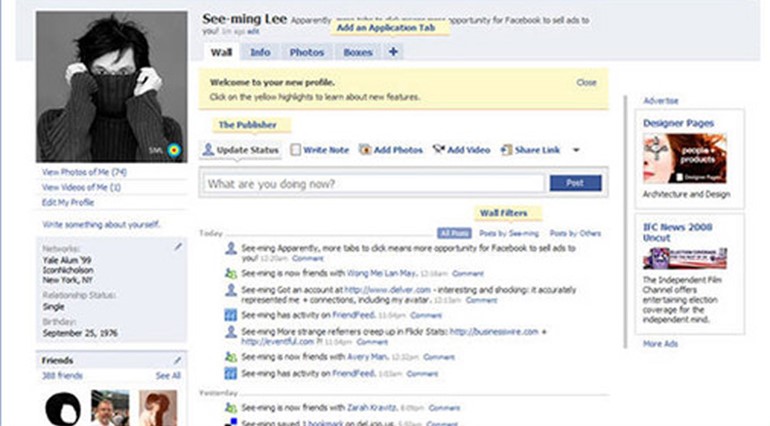Screen dimensions: 770x426
Task: Click friends icon beside Avery Man story
Action: pyautogui.click(x=230, y=357)
